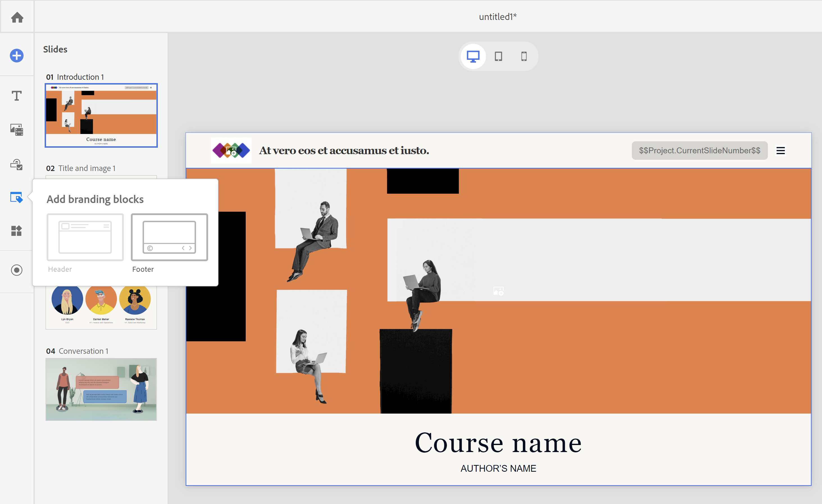Select the Branding blocks tool
Screen dimensions: 822x504
pos(16,198)
